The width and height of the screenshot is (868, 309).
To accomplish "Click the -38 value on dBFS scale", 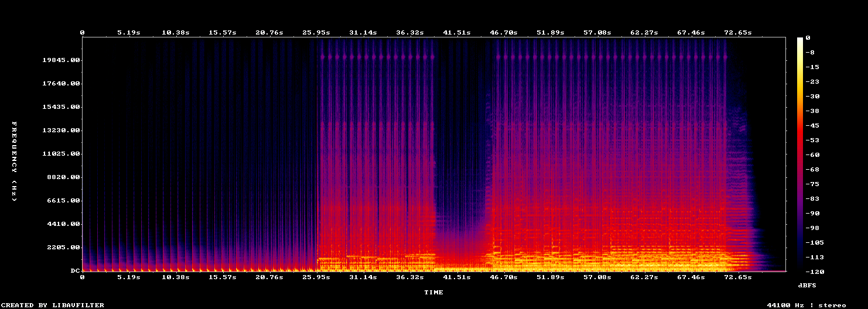I will [x=812, y=111].
